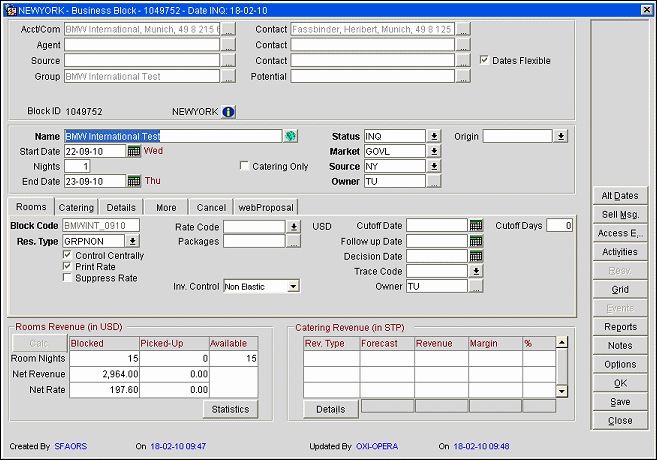Switch to the Catering tab

(76, 207)
